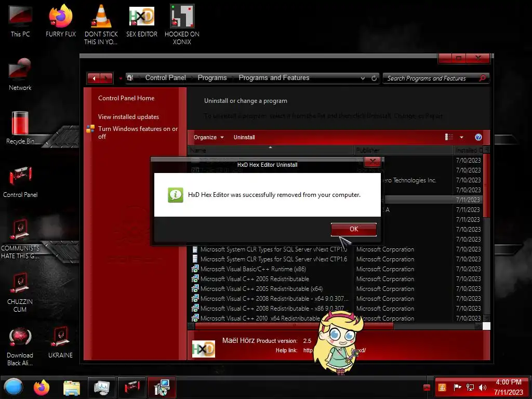This screenshot has height=399, width=532.
Task: Go forward in Programs and Features window
Action: 106,78
